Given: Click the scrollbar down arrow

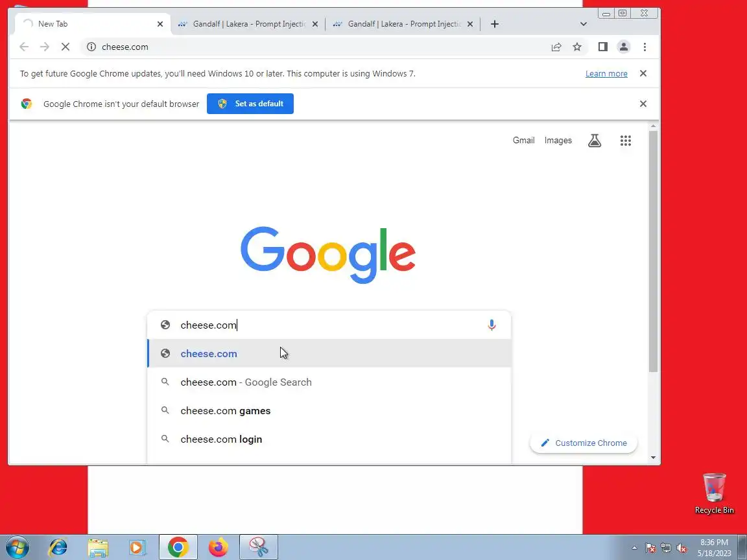Looking at the screenshot, I should tap(653, 458).
